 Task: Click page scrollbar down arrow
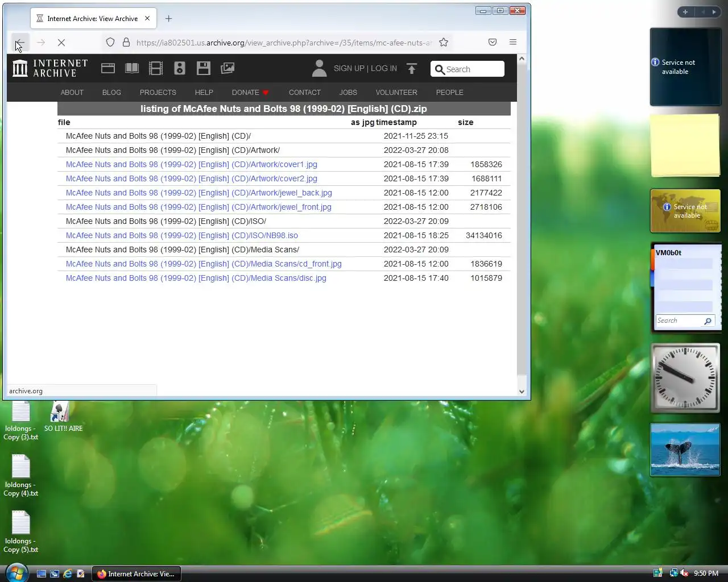[x=522, y=391]
